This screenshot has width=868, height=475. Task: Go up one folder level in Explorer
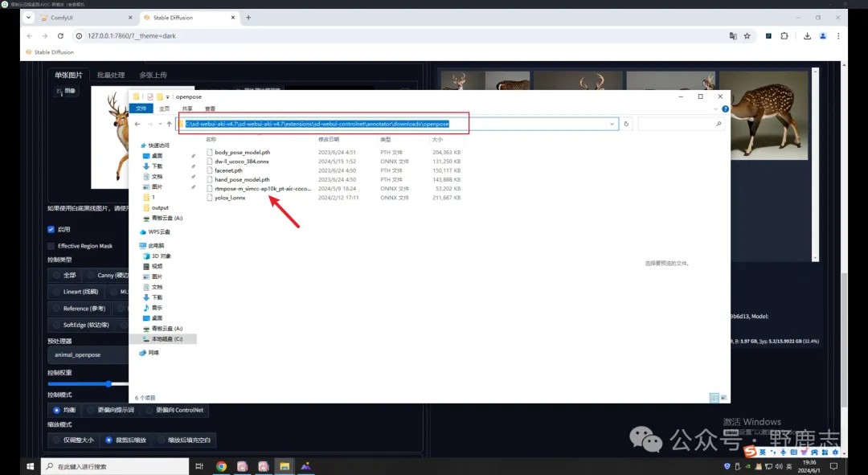pos(169,124)
